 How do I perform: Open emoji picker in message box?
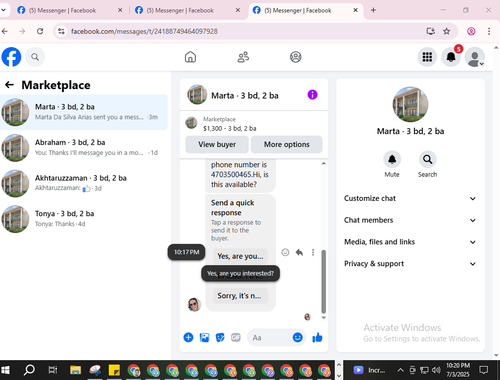click(297, 337)
